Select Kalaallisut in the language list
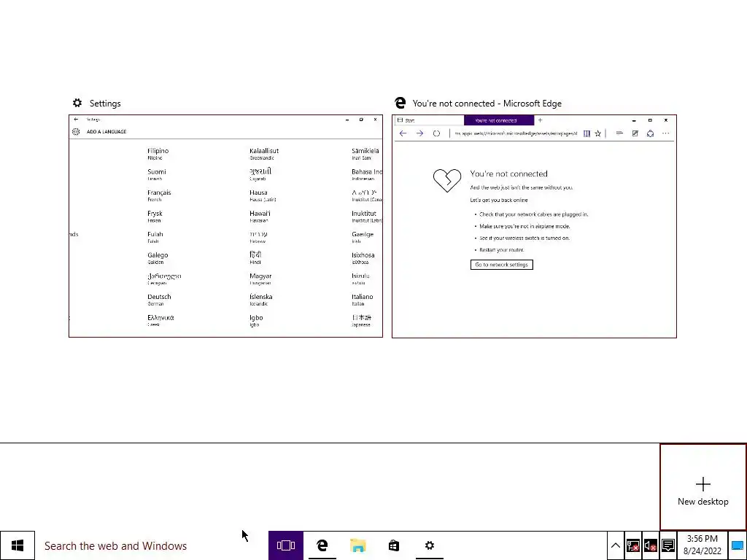This screenshot has width=747, height=560. [264, 154]
